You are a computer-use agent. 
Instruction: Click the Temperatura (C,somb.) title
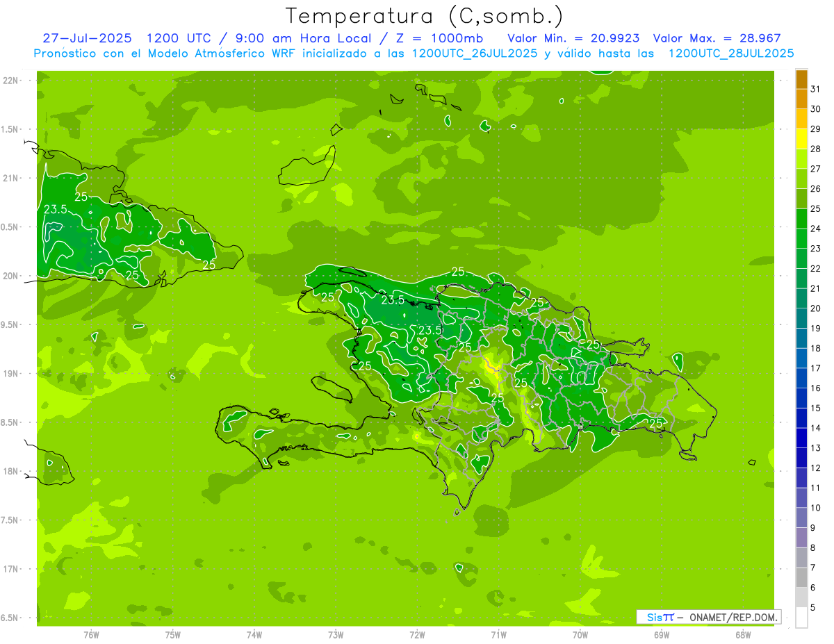[423, 15]
